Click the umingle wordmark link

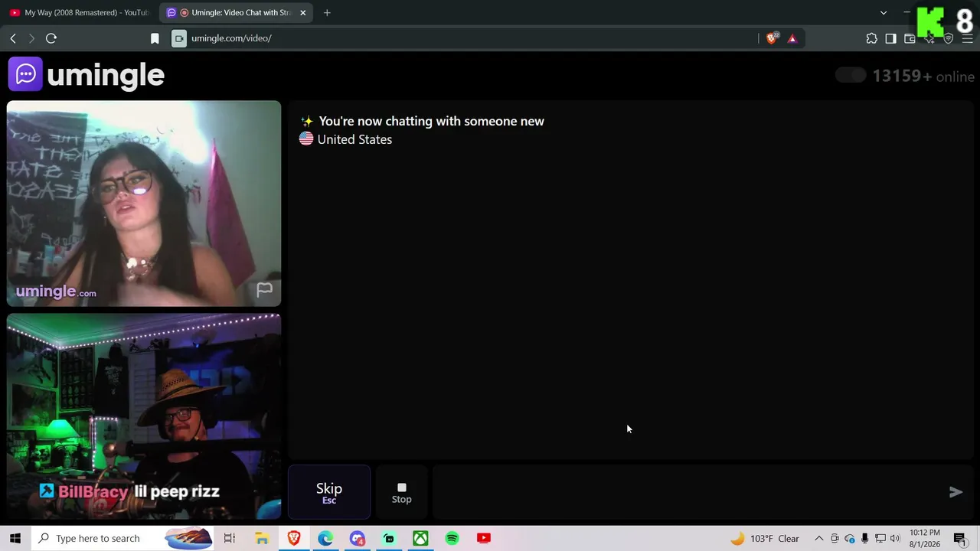click(106, 74)
